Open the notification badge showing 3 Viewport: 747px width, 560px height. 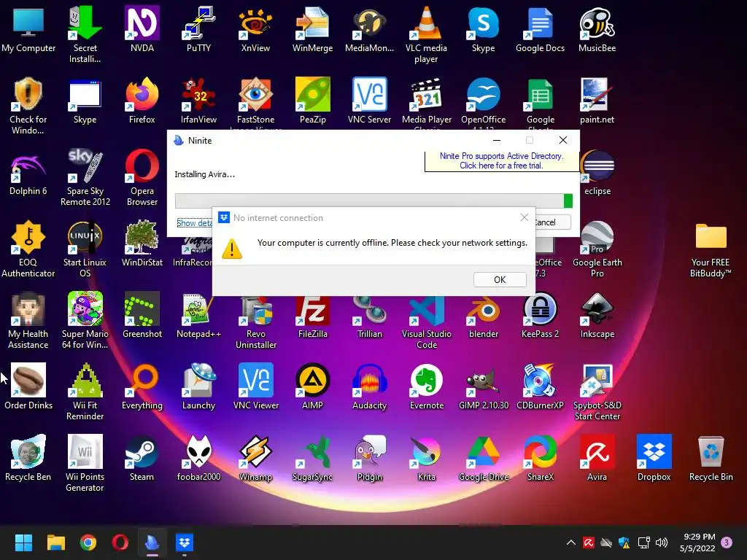[727, 542]
